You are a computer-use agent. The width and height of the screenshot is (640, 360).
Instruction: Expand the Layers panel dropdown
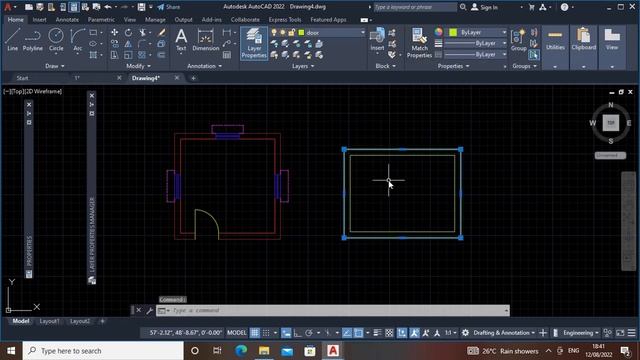tap(303, 66)
